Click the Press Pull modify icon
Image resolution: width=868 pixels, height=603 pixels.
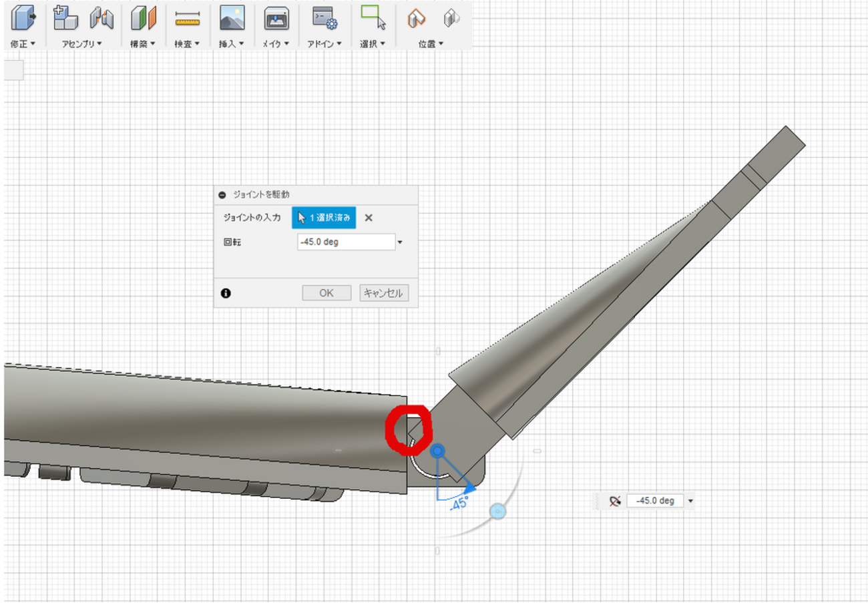[23, 18]
